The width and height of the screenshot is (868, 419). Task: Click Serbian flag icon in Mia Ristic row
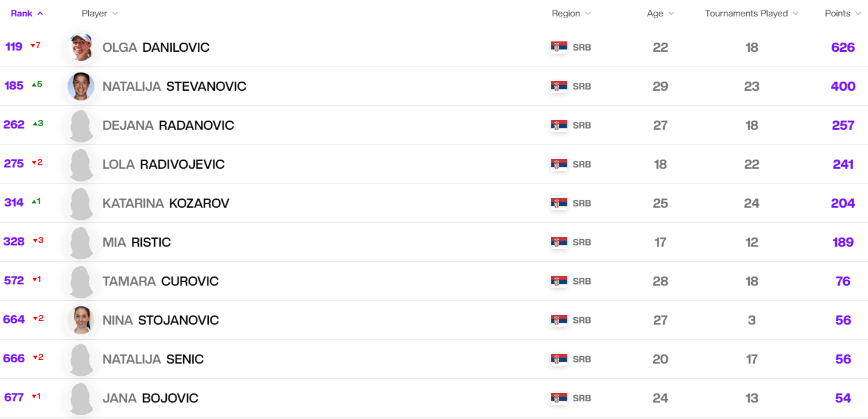coord(559,242)
